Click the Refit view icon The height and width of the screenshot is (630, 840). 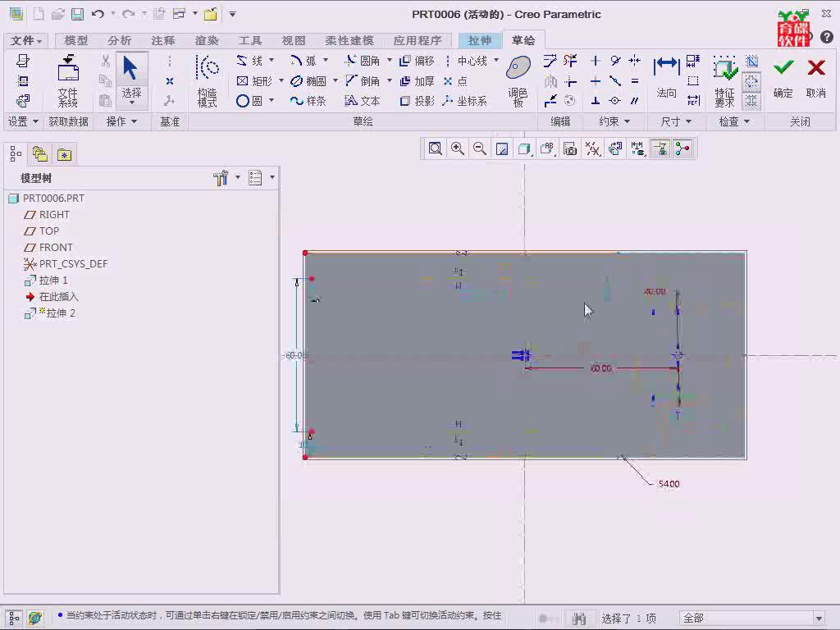(x=435, y=148)
